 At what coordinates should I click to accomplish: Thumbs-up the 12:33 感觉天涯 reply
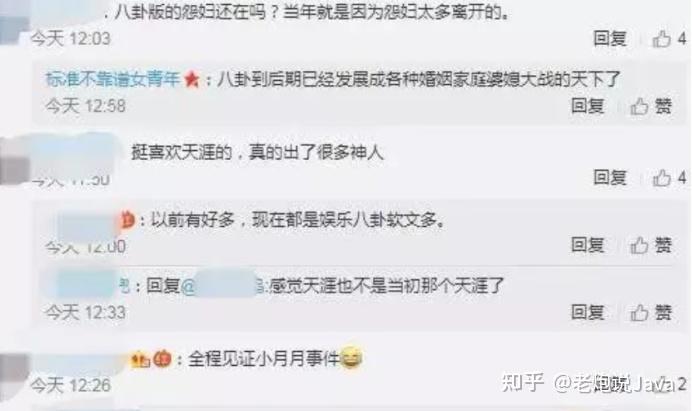tap(639, 313)
